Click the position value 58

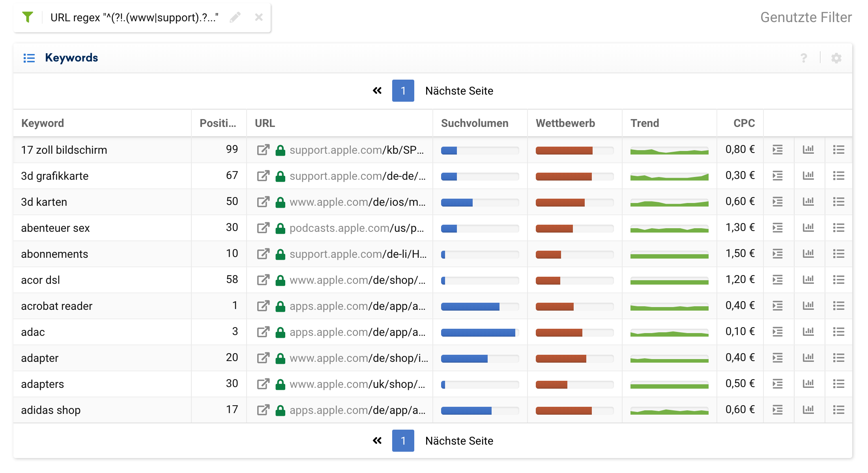pyautogui.click(x=232, y=279)
